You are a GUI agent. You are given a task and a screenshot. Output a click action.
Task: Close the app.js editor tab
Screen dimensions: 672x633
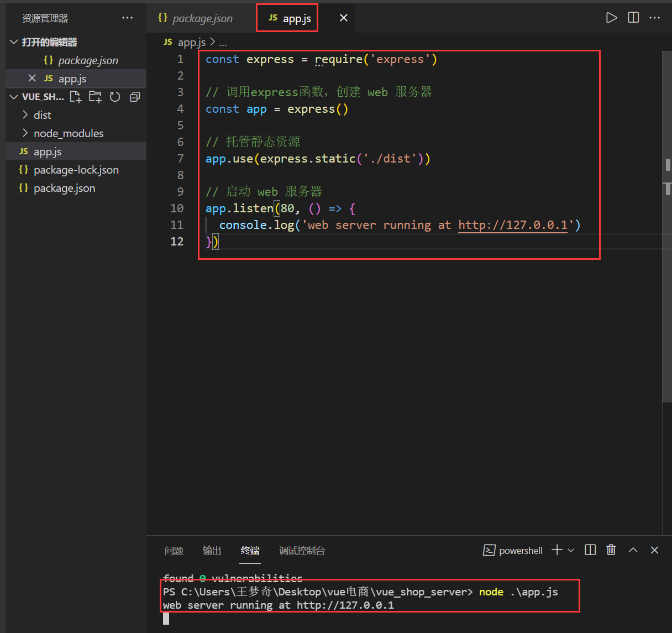click(343, 18)
